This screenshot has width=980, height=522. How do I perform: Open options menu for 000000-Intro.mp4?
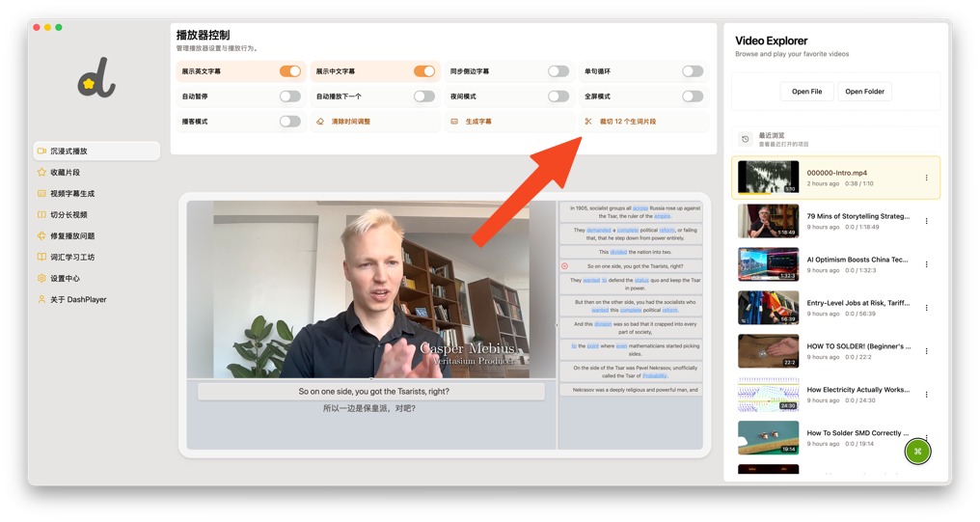926,178
